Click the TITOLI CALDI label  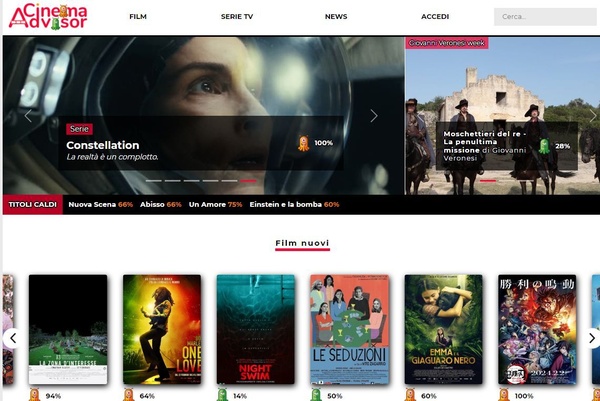coord(33,205)
